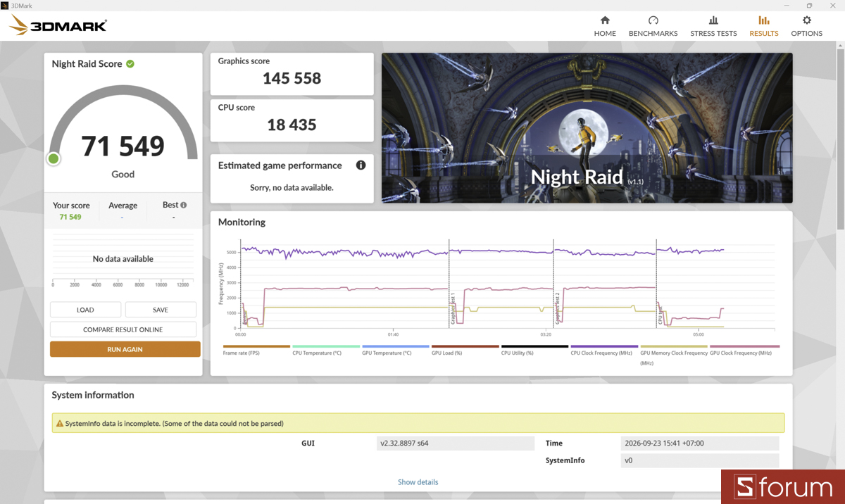Toggle GPU Memory Clock Frequency legend
Viewport: 845px width, 504px height.
click(674, 355)
